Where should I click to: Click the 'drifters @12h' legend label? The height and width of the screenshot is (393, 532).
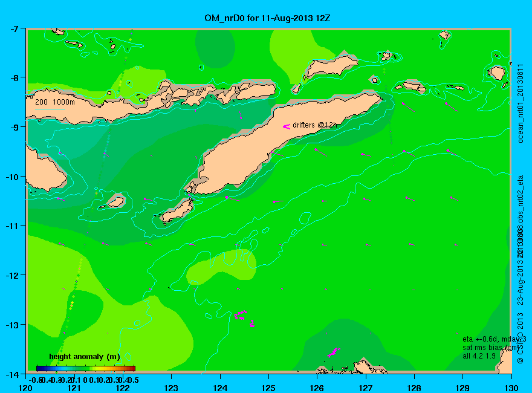tap(315, 125)
